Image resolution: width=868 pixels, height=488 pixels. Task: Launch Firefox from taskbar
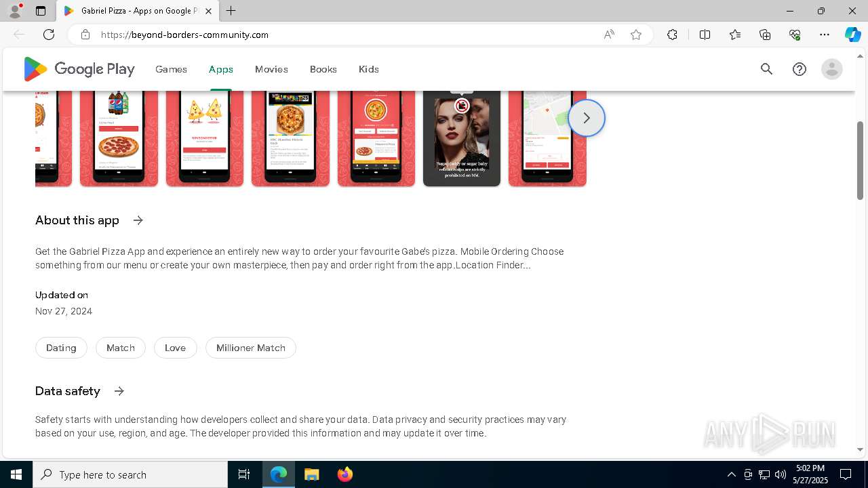345,474
